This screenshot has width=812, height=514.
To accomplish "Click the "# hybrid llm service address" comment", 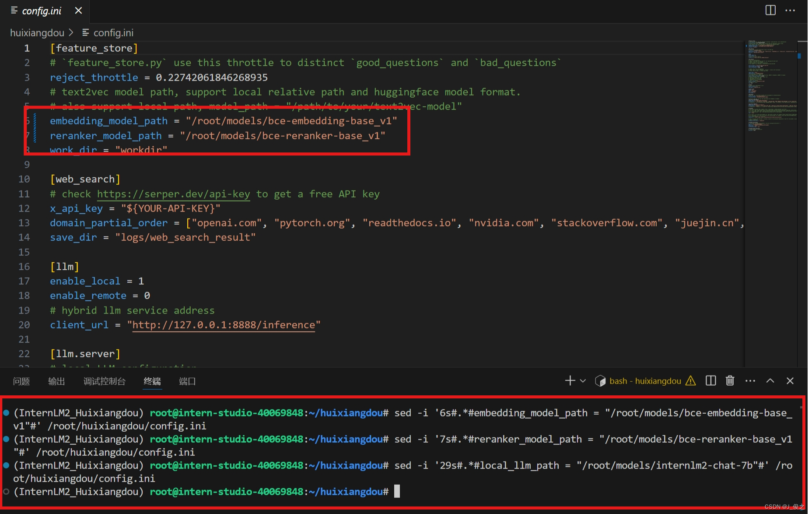I will (132, 310).
